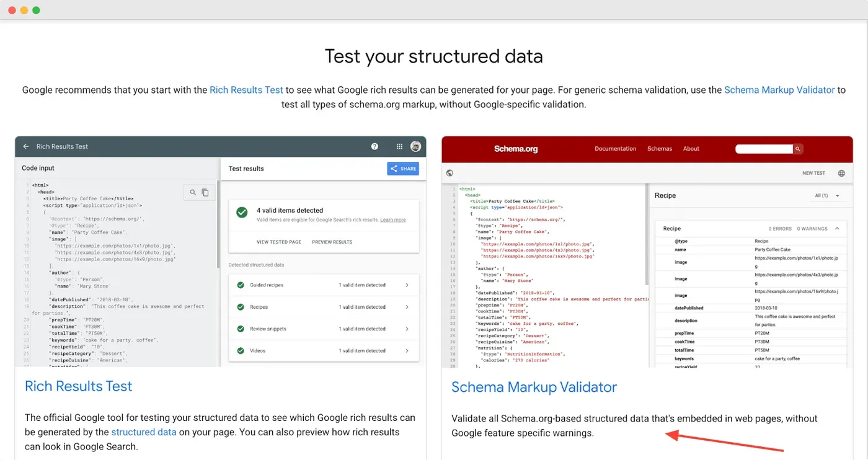Screen dimensions: 868x460
Task: Open Documentation in Schema.org nav
Action: pos(615,149)
